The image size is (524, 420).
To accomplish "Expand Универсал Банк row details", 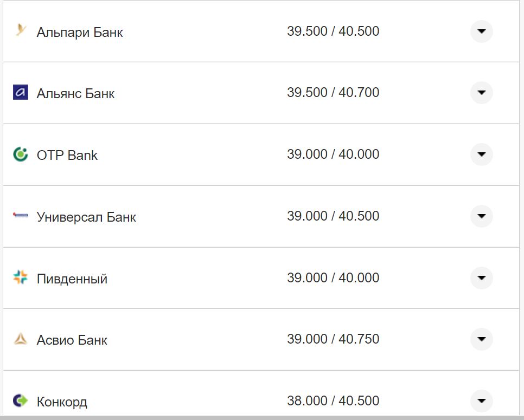I will coord(481,216).
